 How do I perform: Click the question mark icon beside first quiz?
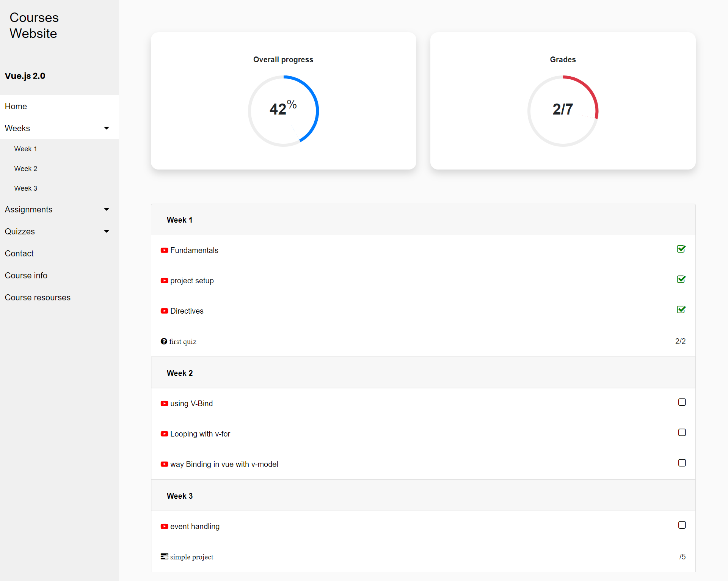click(x=164, y=341)
